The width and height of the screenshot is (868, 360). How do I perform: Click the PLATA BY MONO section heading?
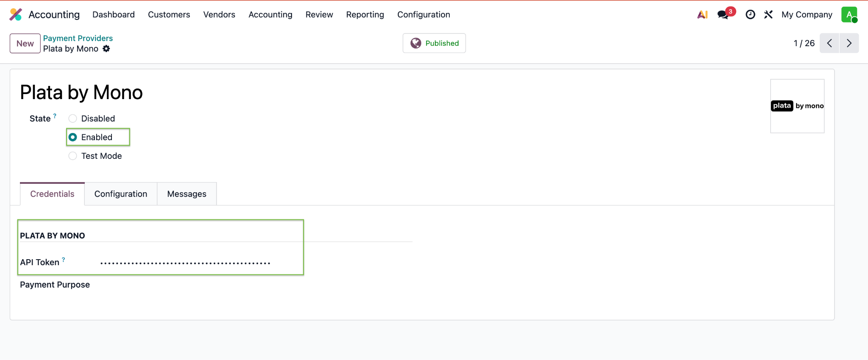point(53,235)
